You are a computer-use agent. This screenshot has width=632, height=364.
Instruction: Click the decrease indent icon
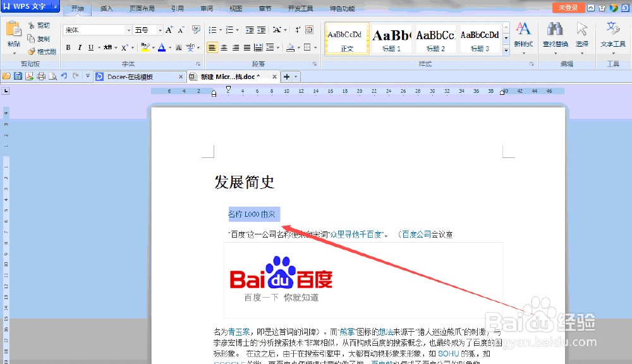coord(250,30)
